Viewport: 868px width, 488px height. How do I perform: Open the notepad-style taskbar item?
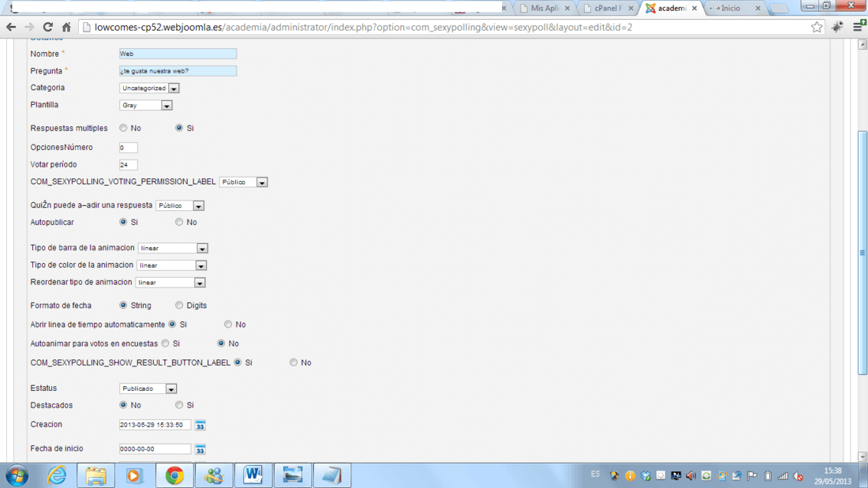[x=332, y=476]
